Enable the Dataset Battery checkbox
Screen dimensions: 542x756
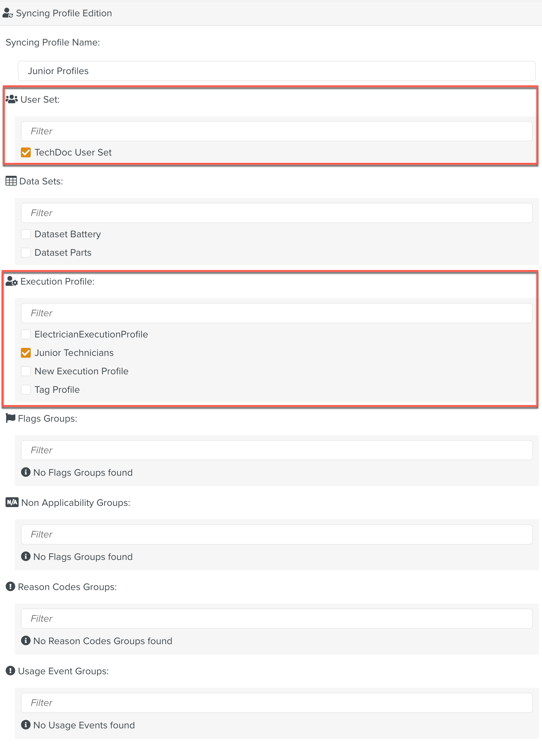coord(26,234)
